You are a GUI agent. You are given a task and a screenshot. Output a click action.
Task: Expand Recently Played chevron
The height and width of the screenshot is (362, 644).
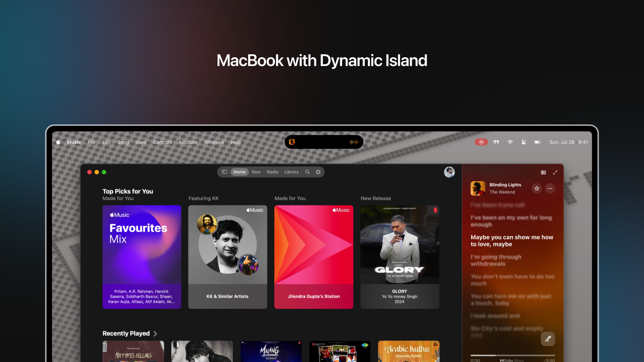click(x=155, y=334)
